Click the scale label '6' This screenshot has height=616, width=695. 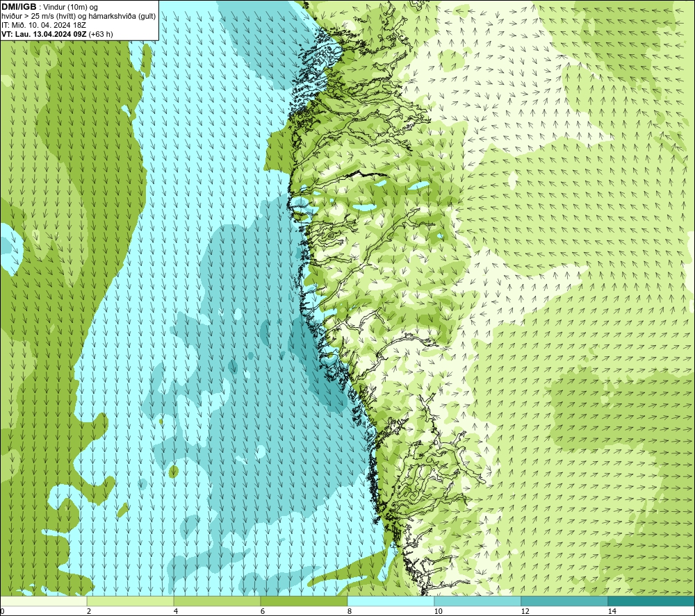(263, 611)
